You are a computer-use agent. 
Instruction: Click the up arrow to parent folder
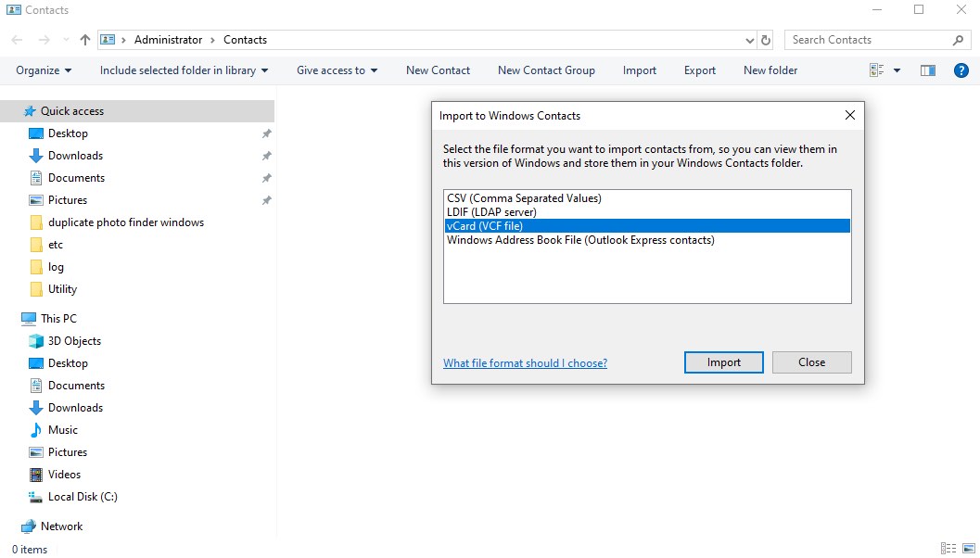[83, 39]
